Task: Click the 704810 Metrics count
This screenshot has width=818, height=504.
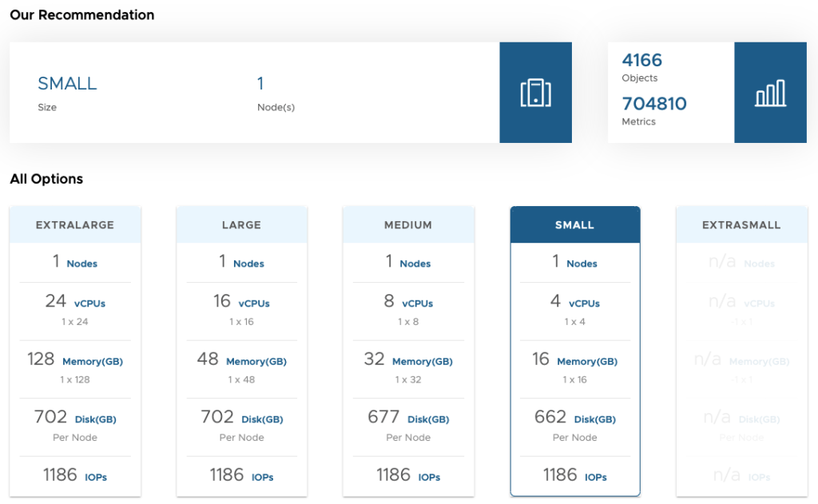Action: tap(653, 104)
